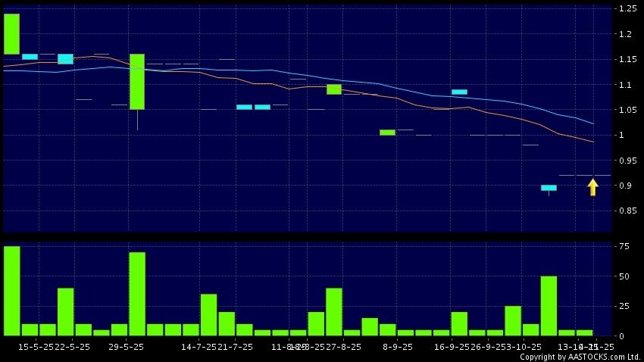
Task: Select the cyan candlestick near 16-9-25
Action: pyautogui.click(x=459, y=92)
